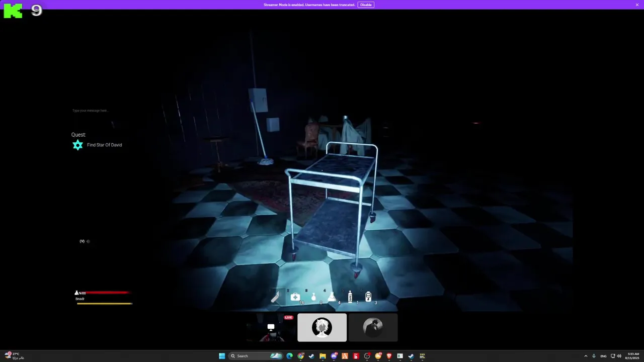The height and width of the screenshot is (362, 644).
Task: Open the LIVE screen share stream tile
Action: [x=271, y=327]
